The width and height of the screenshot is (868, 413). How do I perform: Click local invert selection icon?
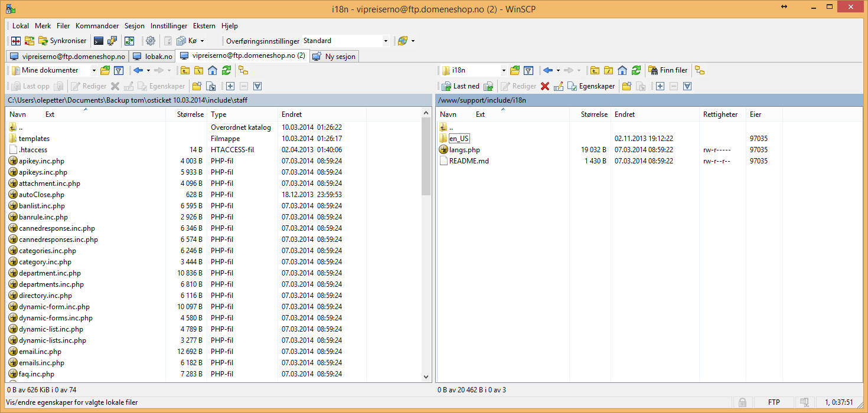tap(257, 86)
